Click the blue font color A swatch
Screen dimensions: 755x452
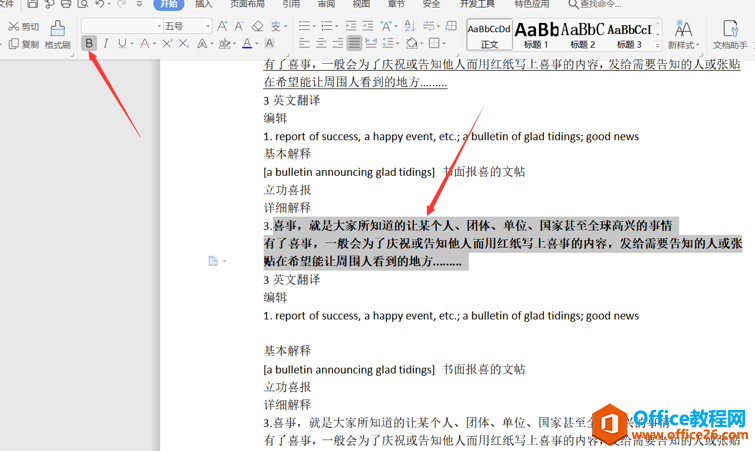tap(247, 43)
